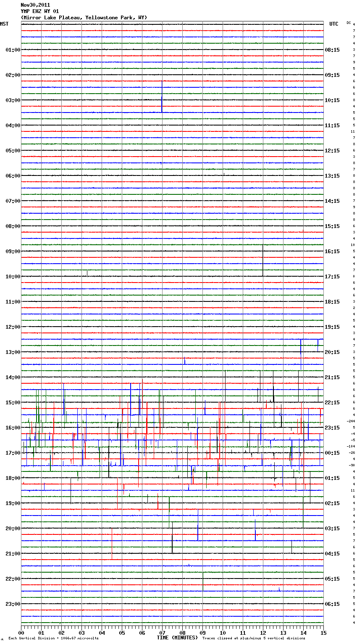Viewport: 357px width, 644px height.
Task: Click the DC offset value -26
Action: tap(352, 453)
